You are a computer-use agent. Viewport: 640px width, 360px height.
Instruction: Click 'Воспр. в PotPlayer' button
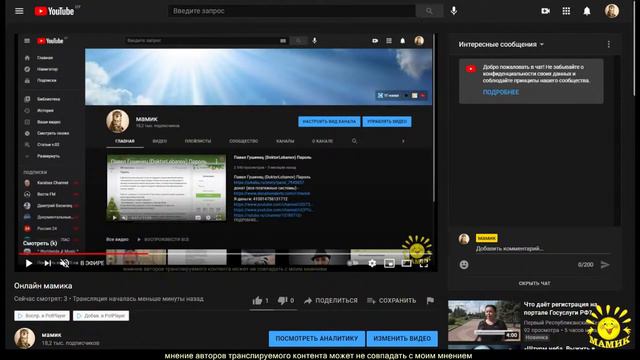point(42,316)
